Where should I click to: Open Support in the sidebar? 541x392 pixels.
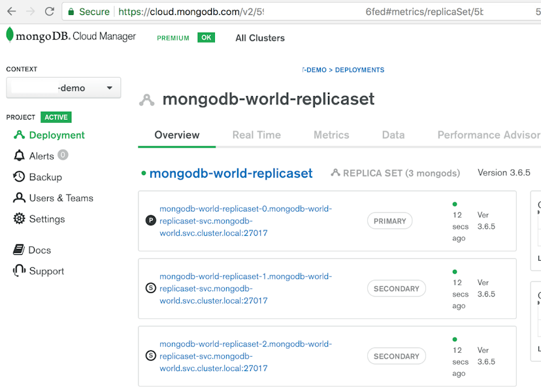tap(46, 271)
